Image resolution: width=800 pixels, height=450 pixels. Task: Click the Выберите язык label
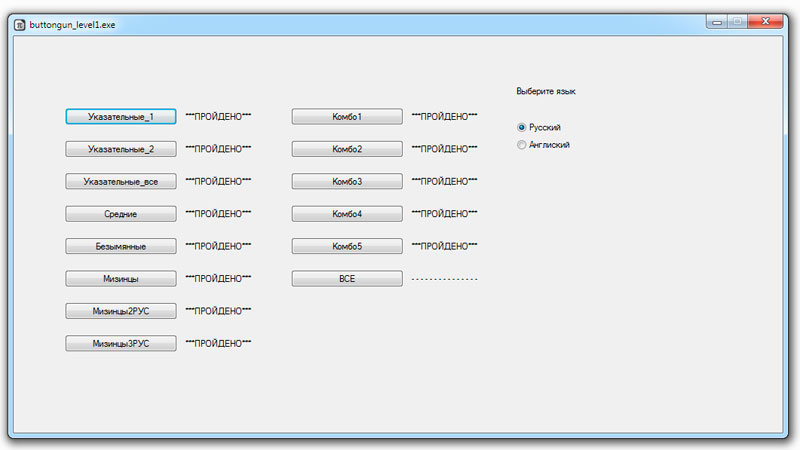(x=546, y=91)
